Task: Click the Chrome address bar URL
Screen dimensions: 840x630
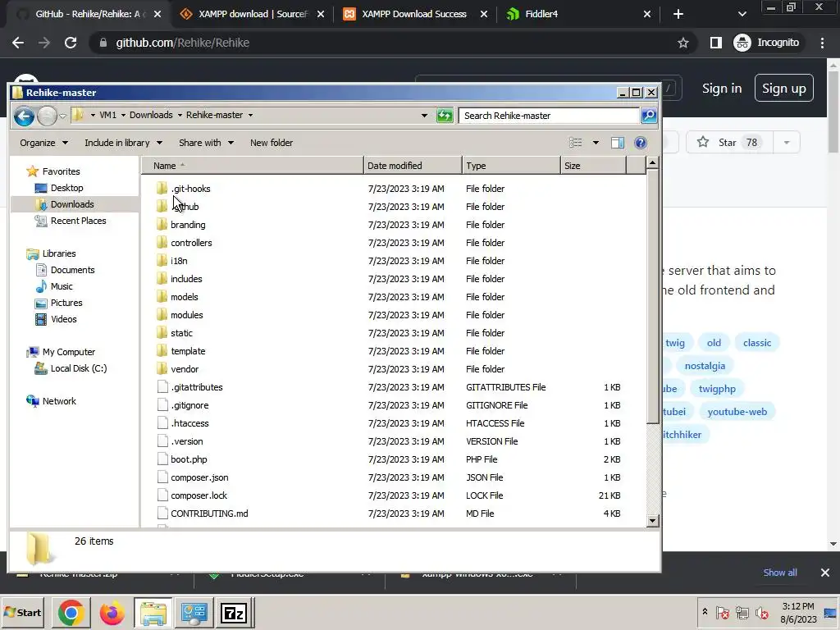Action: 183,43
